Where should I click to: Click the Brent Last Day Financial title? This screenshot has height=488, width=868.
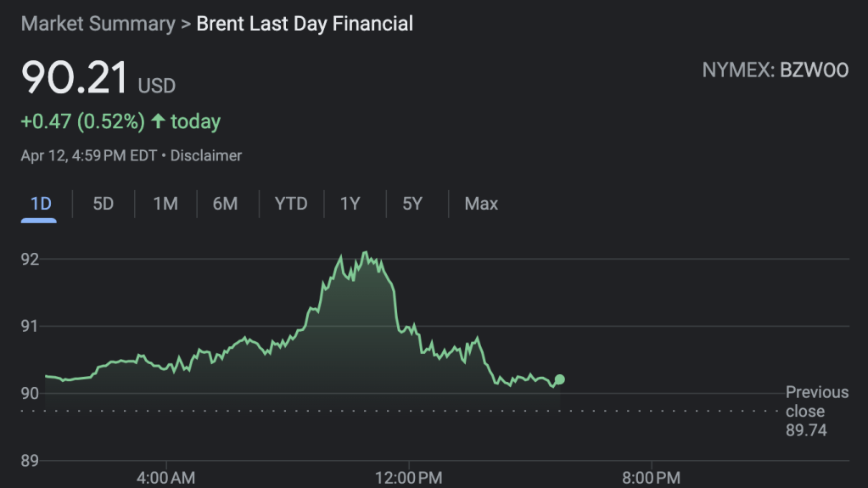coord(305,23)
